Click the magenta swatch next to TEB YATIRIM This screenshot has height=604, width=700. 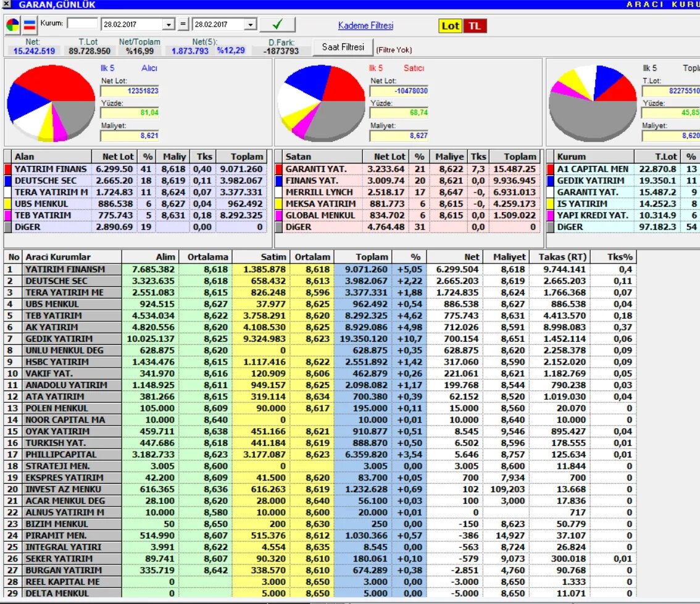(x=7, y=215)
